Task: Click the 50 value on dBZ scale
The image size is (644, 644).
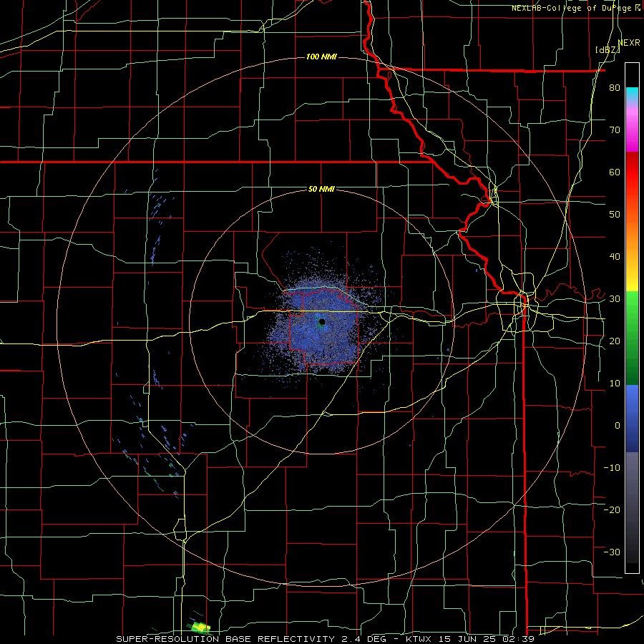Action: tap(615, 215)
